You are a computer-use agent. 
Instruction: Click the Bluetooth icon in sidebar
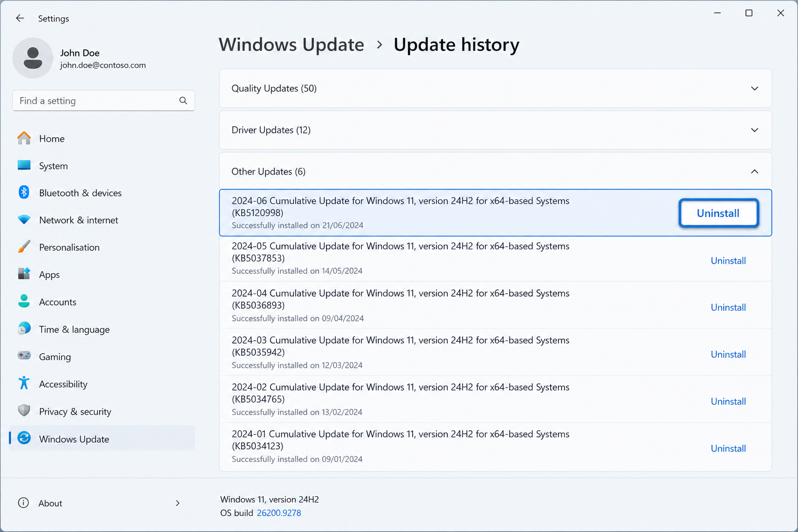pos(24,192)
